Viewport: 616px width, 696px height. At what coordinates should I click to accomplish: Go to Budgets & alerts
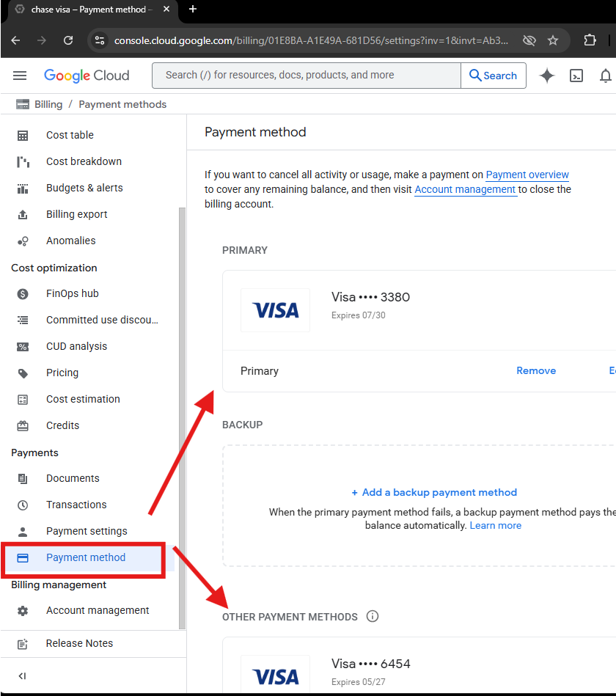pos(84,188)
